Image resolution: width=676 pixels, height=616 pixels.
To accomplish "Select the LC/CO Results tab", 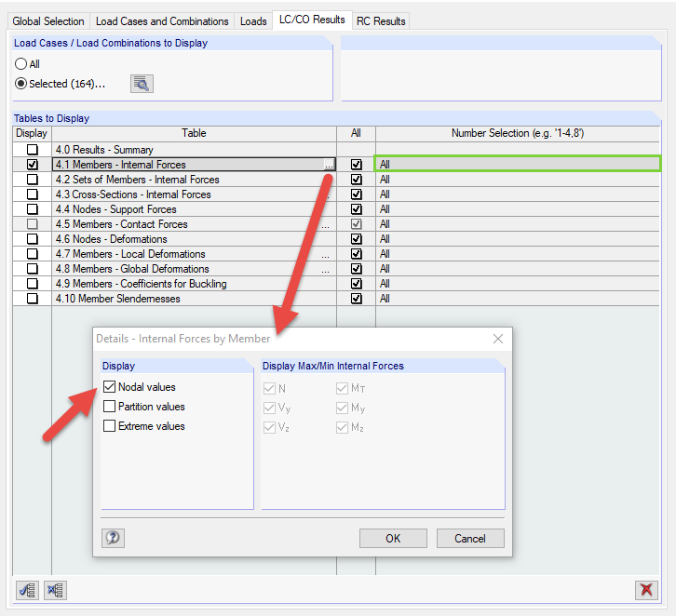I will (312, 20).
